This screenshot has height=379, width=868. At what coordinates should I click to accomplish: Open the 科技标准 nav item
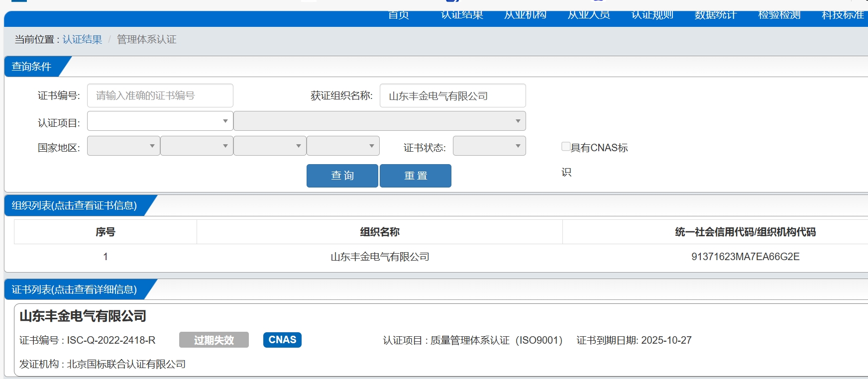pos(843,15)
